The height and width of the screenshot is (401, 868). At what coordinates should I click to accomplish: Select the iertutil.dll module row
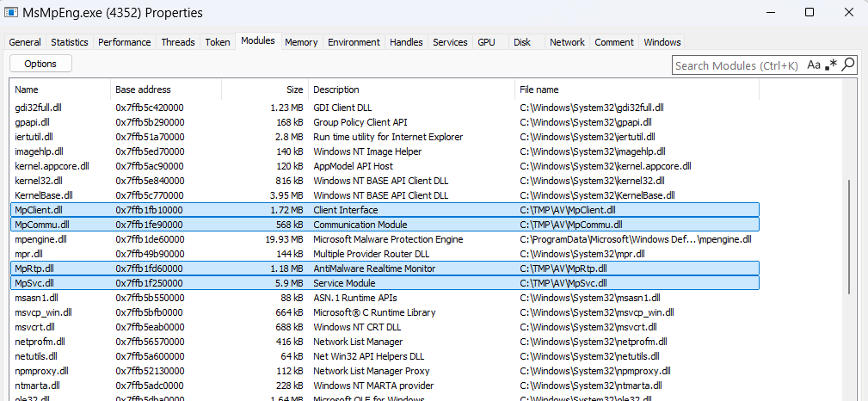click(385, 137)
